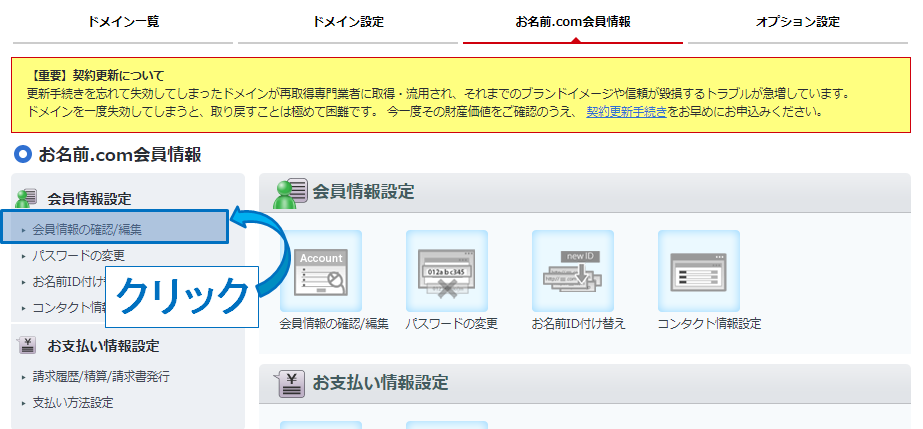The image size is (923, 429).
Task: Click 会員情報の確認/編集 label under the Account icon
Action: pos(334,324)
